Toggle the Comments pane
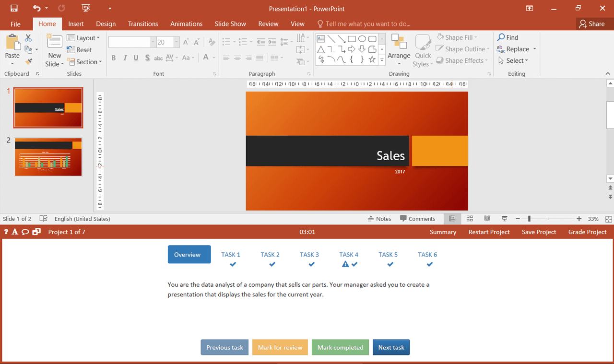The image size is (614, 364). pyautogui.click(x=417, y=219)
